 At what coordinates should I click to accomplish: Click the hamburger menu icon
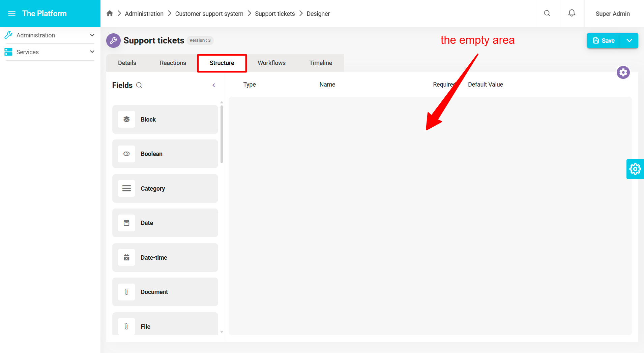point(12,14)
